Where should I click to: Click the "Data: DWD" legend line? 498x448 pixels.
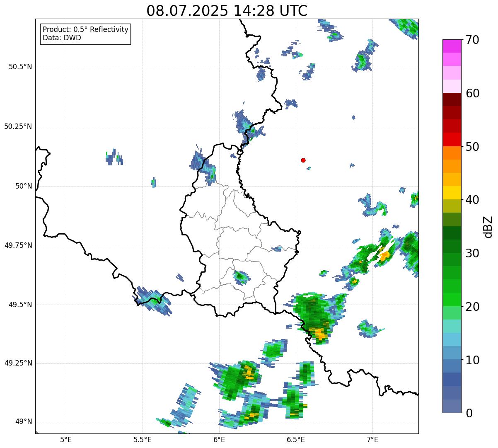click(x=62, y=38)
